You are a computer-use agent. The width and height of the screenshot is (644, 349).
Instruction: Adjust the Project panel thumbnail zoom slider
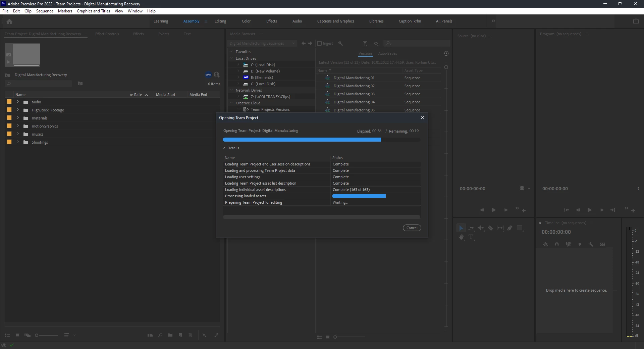[46, 335]
